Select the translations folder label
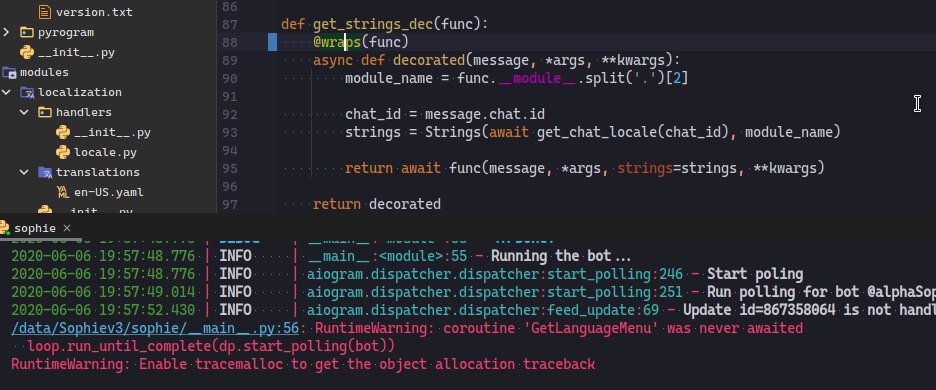 pyautogui.click(x=98, y=172)
